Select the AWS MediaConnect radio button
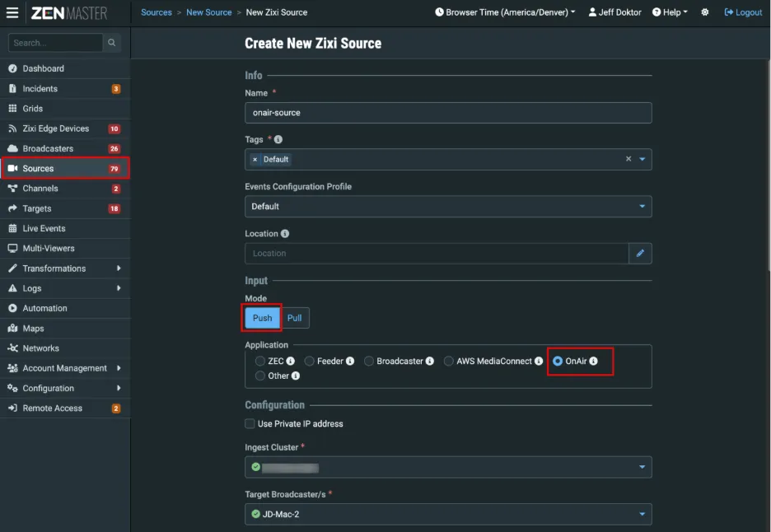The height and width of the screenshot is (532, 771). point(448,361)
